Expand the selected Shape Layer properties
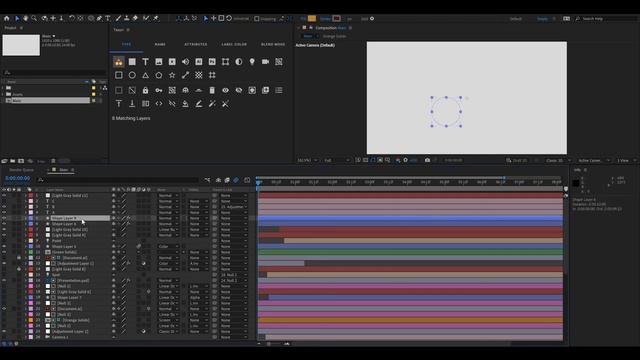This screenshot has width=640, height=360. click(26, 218)
